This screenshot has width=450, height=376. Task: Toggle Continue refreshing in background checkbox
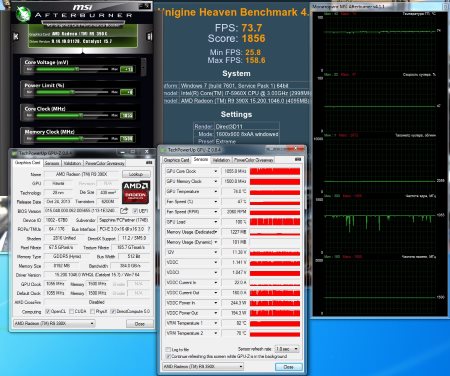(168, 356)
